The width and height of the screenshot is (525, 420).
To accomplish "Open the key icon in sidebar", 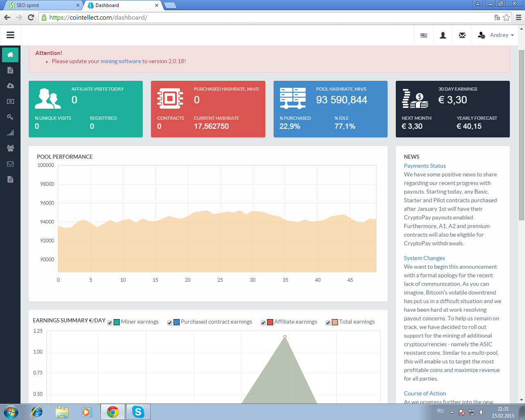I will click(10, 117).
